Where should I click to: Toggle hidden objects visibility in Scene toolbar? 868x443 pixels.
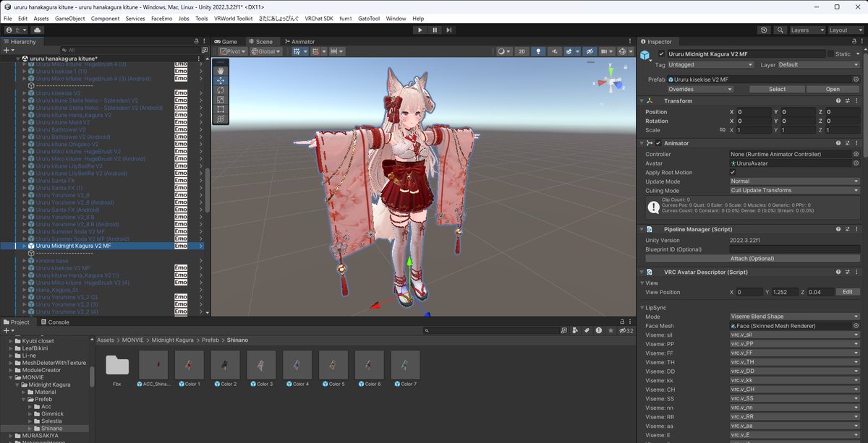pyautogui.click(x=590, y=52)
